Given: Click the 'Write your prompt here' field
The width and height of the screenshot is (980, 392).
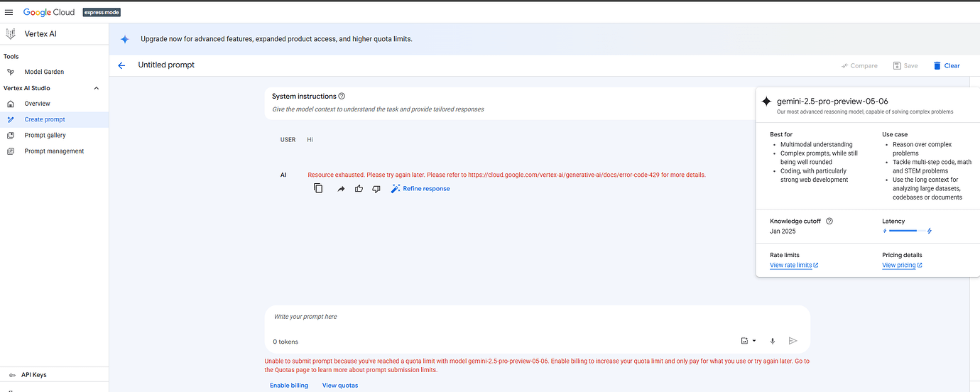Looking at the screenshot, I should click(x=538, y=317).
